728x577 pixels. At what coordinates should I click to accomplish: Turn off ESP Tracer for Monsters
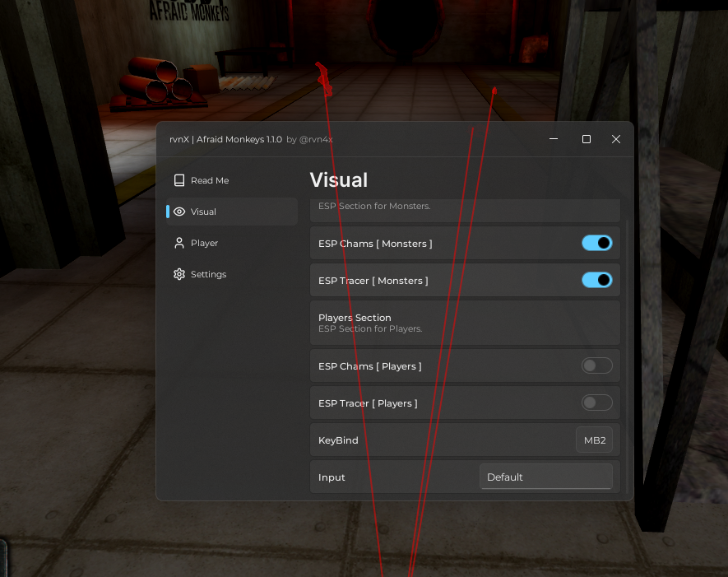click(x=597, y=280)
